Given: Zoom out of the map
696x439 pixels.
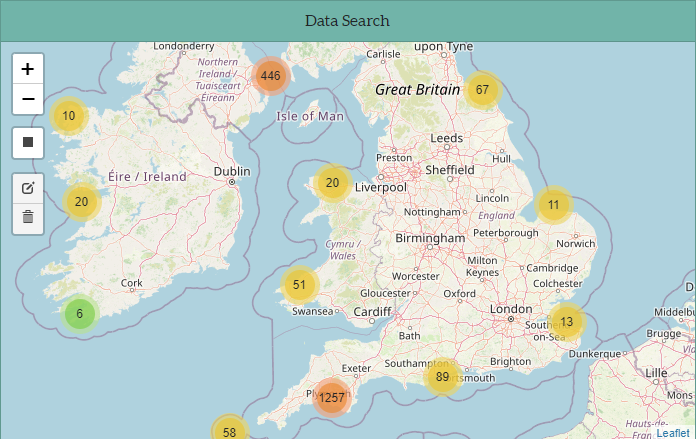Looking at the screenshot, I should coord(28,99).
